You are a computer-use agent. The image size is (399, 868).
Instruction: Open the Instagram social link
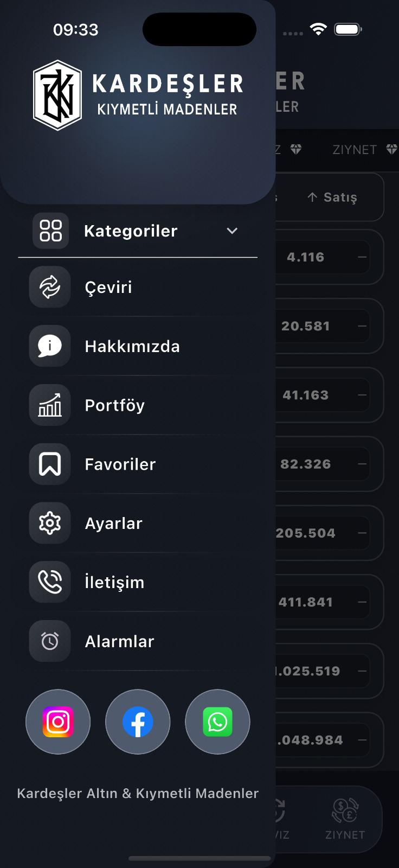58,722
